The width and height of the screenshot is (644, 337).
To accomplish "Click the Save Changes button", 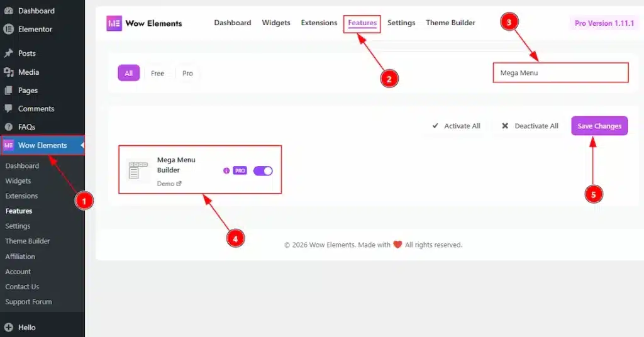I will coord(599,126).
